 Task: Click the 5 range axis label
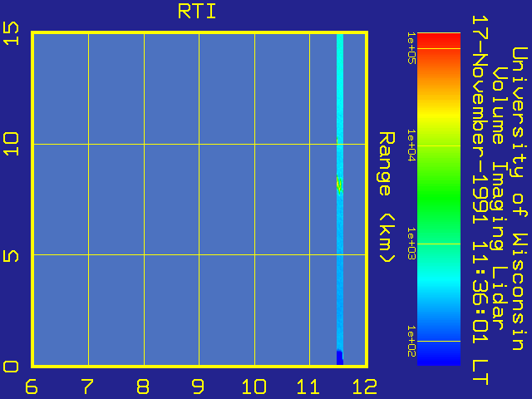[10, 256]
